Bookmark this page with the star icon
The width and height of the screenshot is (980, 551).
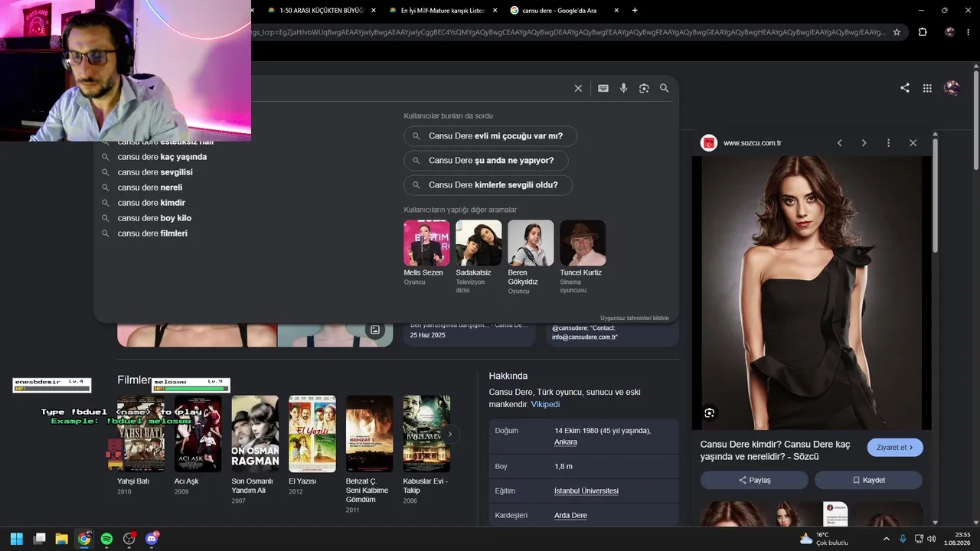(x=897, y=32)
